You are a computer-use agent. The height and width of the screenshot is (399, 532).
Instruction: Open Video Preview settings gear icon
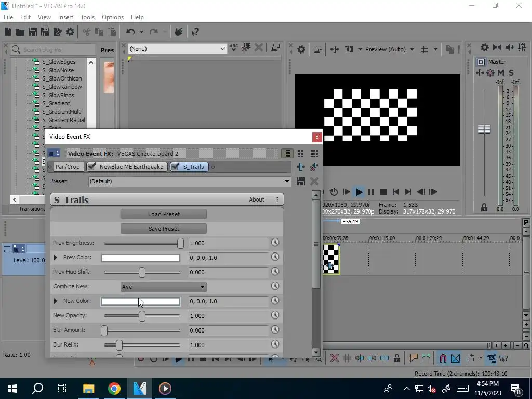(x=301, y=49)
